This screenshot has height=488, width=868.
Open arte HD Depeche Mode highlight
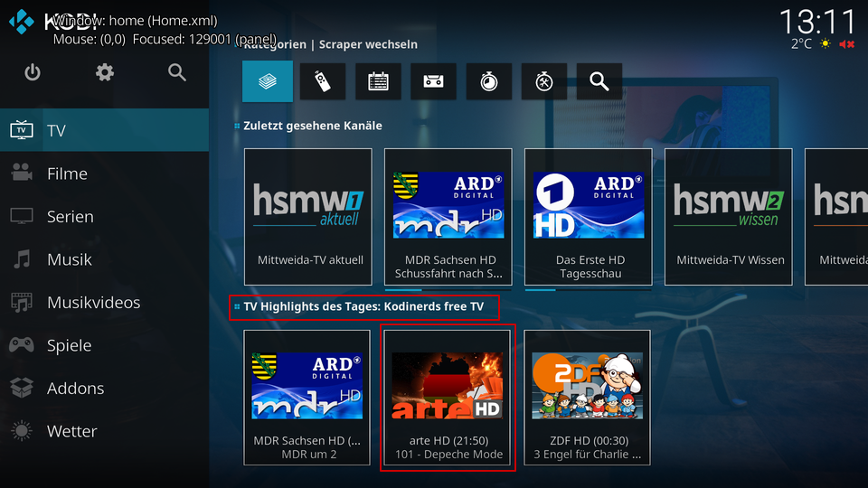point(448,398)
